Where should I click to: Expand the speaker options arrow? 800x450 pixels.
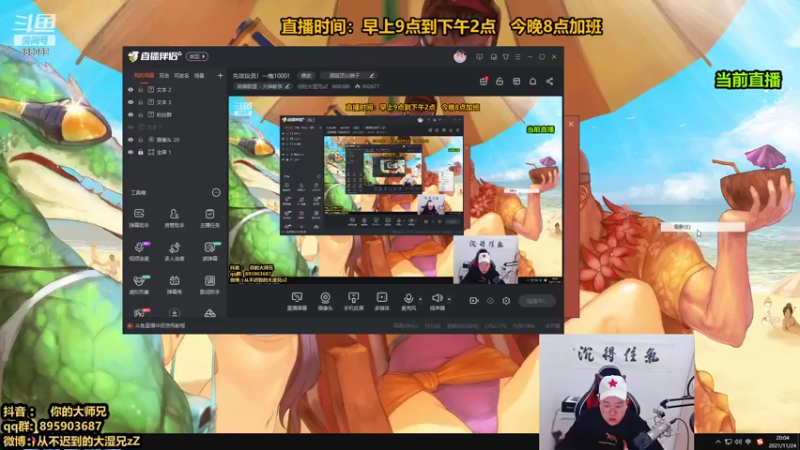click(x=449, y=299)
